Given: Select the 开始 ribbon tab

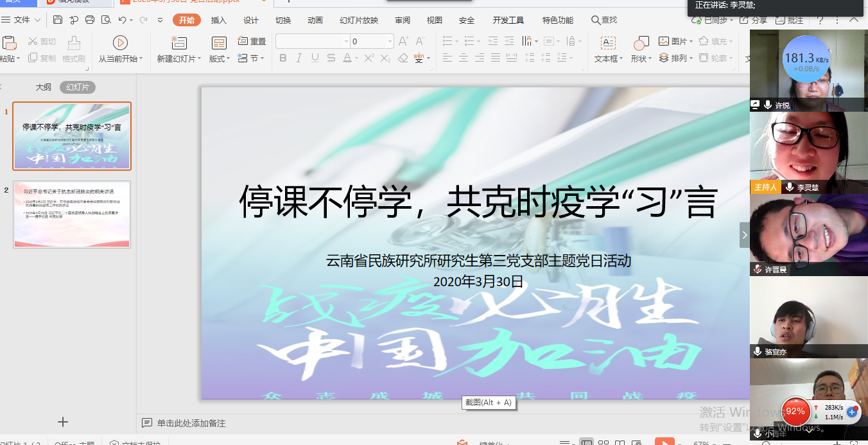Looking at the screenshot, I should pyautogui.click(x=187, y=20).
